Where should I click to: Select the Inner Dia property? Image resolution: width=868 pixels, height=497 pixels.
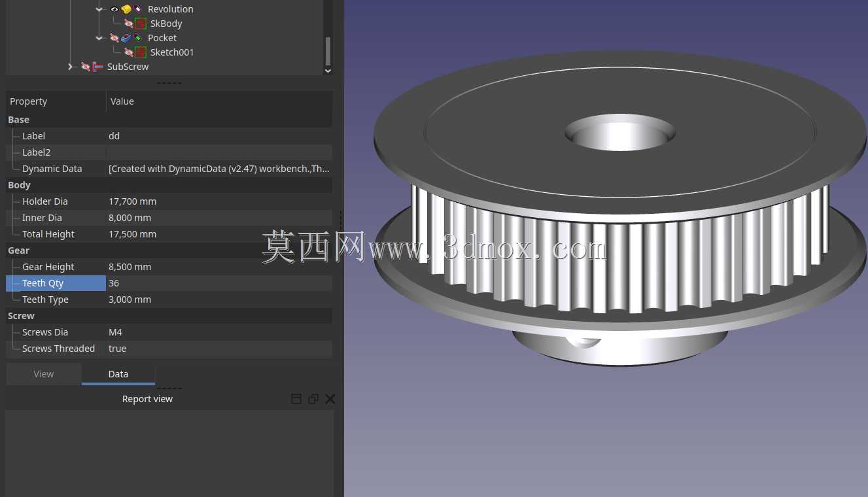pyautogui.click(x=42, y=218)
